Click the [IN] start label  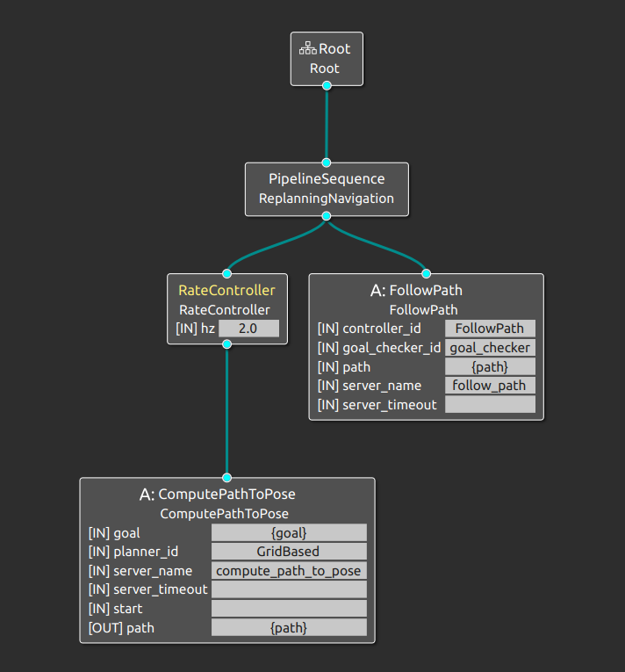click(115, 609)
